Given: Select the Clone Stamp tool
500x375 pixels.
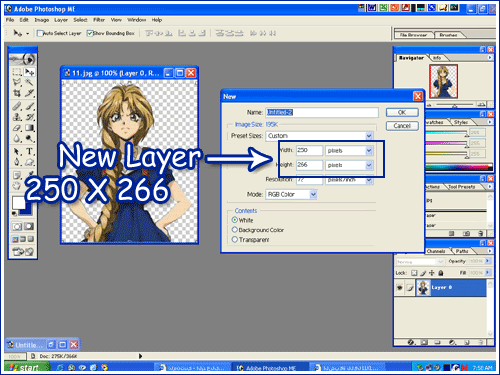Looking at the screenshot, I should pos(17,117).
